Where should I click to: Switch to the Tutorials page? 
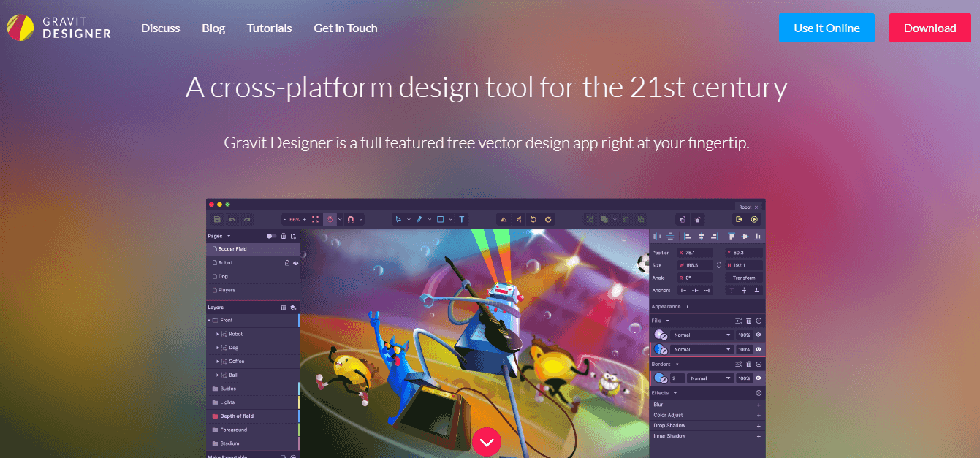pyautogui.click(x=269, y=28)
